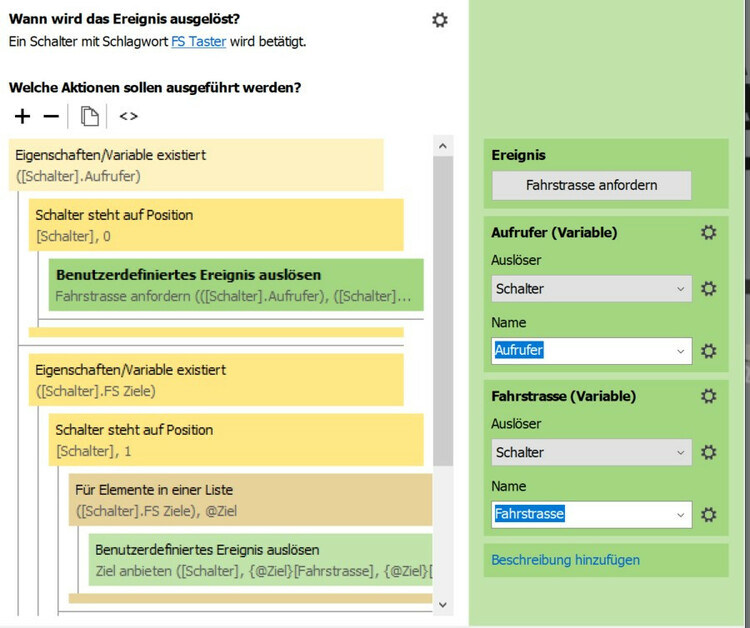
Task: Click gear icon next to Fahrstrasse (Variable) heading
Action: 708,396
